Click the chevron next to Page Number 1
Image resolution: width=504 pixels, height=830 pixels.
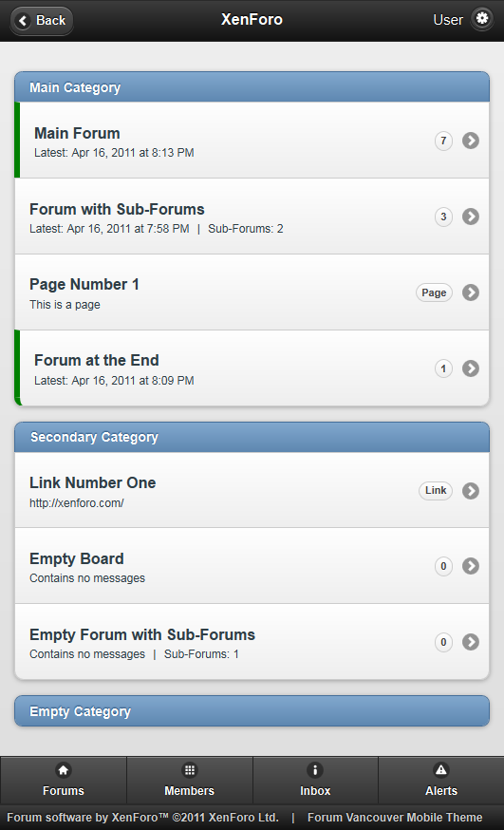click(x=471, y=292)
